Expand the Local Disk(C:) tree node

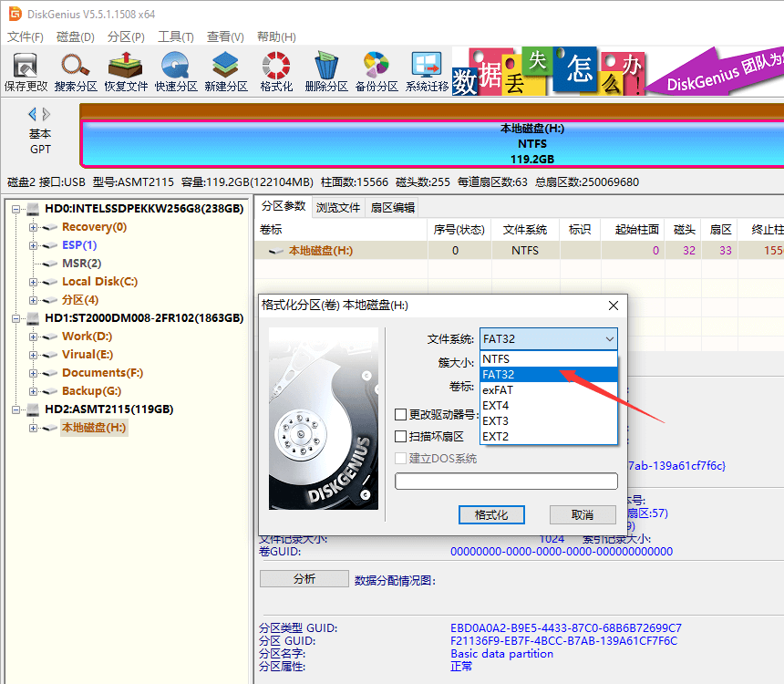pos(34,282)
